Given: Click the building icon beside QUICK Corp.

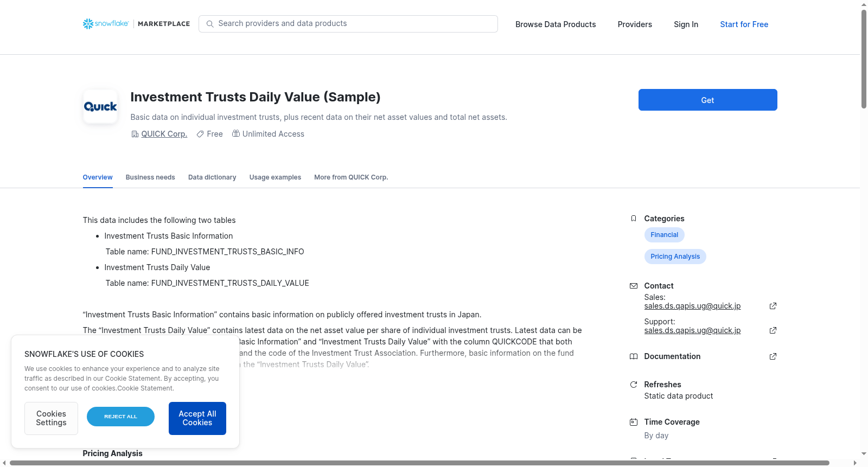Looking at the screenshot, I should (x=135, y=134).
